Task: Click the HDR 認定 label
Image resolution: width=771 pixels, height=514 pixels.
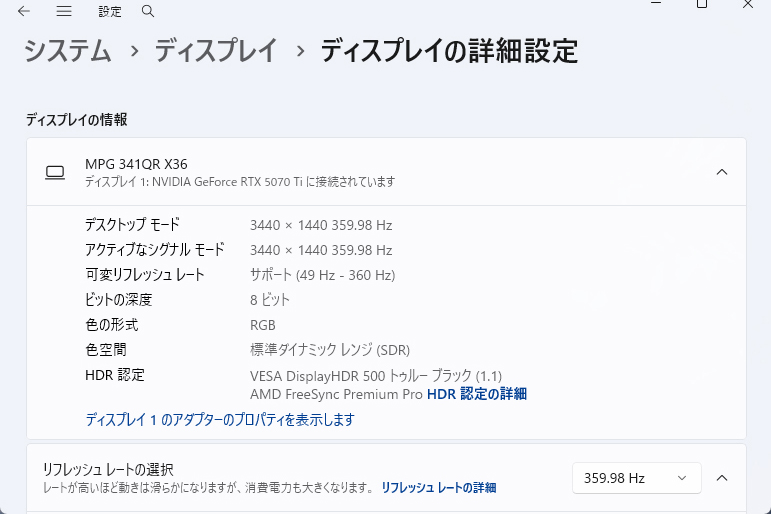Action: pyautogui.click(x=115, y=375)
